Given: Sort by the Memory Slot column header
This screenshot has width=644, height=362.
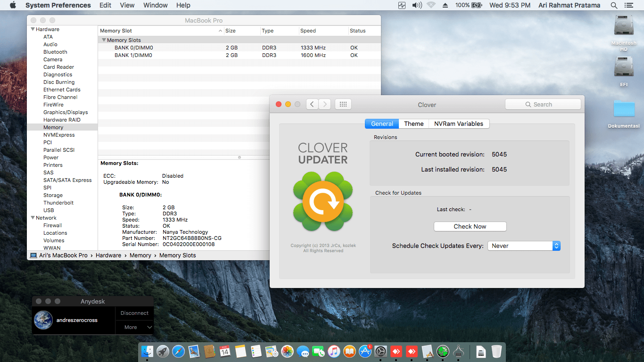Looking at the screenshot, I should click(161, 31).
